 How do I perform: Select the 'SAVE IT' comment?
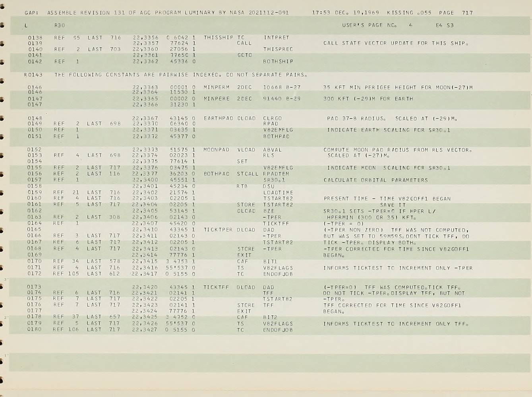tap(393, 205)
